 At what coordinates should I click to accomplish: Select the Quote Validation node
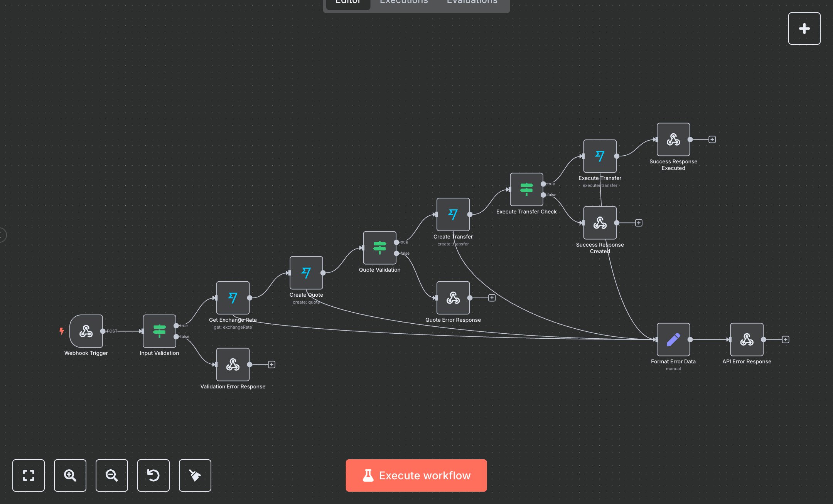(380, 248)
